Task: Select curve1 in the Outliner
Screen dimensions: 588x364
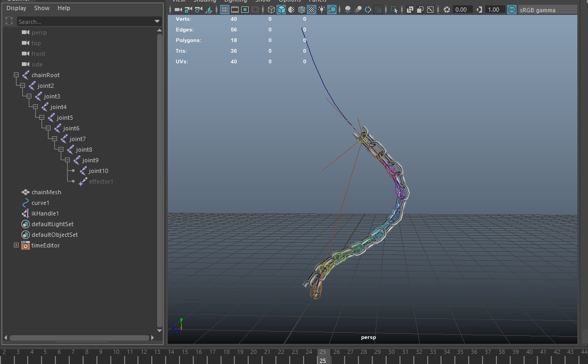Action: pos(40,203)
